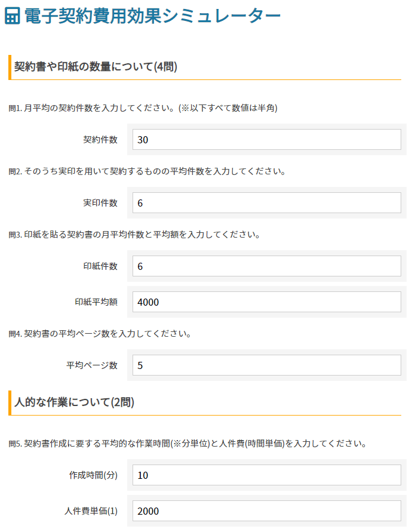Click question 問1 text about monthly contracts
This screenshot has width=412, height=532.
tap(143, 108)
